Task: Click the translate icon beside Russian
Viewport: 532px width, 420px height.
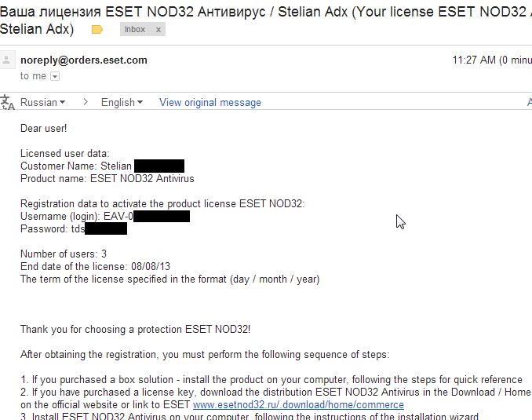Action: click(x=7, y=102)
